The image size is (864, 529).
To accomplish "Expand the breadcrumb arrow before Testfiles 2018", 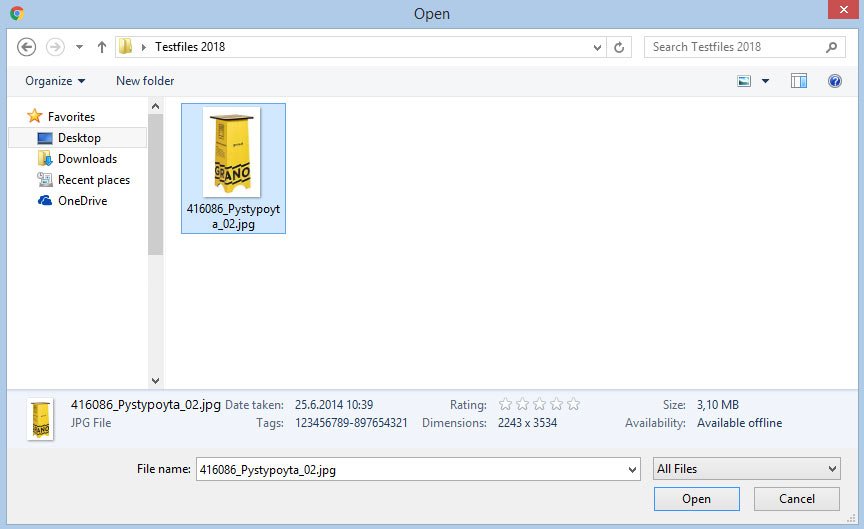I will pyautogui.click(x=143, y=47).
